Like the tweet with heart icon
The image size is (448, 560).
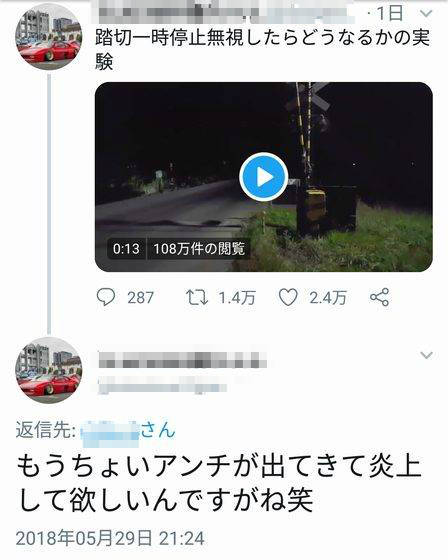(x=288, y=297)
